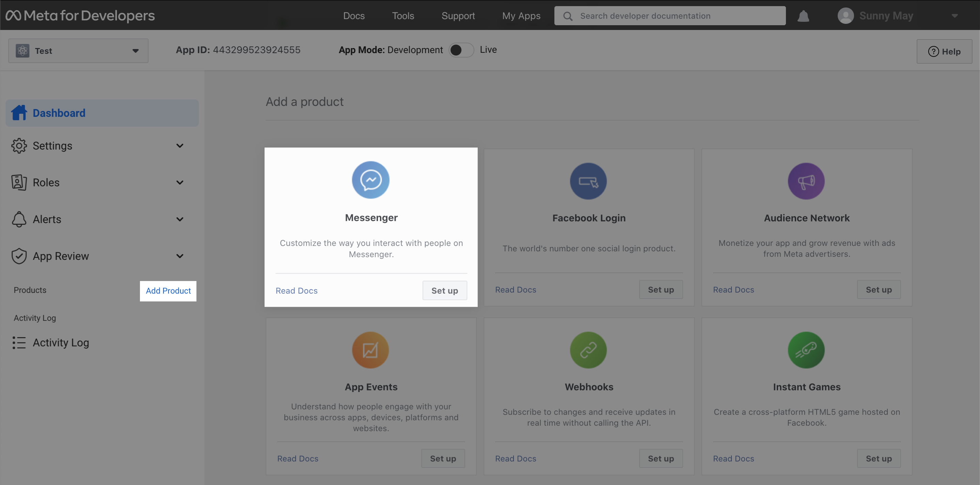Open the Help panel
The height and width of the screenshot is (485, 980).
(945, 51)
